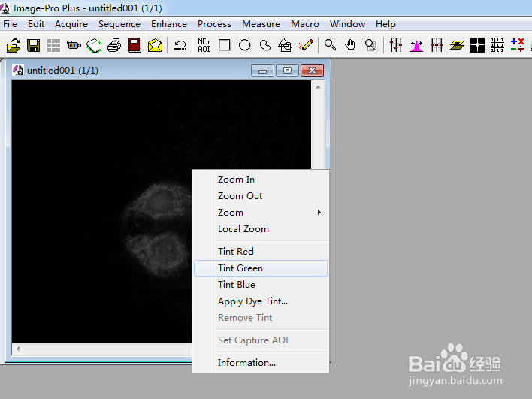Click horizontal scrollbar left arrow
The width and height of the screenshot is (532, 399).
(18, 349)
